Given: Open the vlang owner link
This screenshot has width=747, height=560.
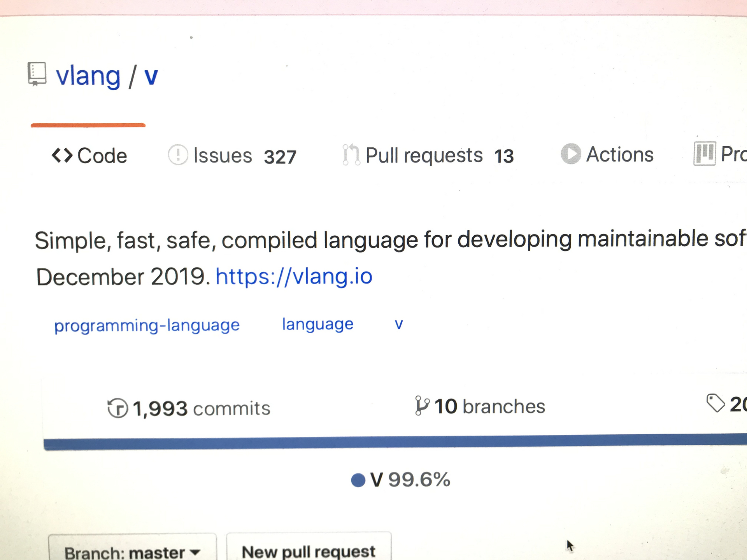Looking at the screenshot, I should (88, 76).
